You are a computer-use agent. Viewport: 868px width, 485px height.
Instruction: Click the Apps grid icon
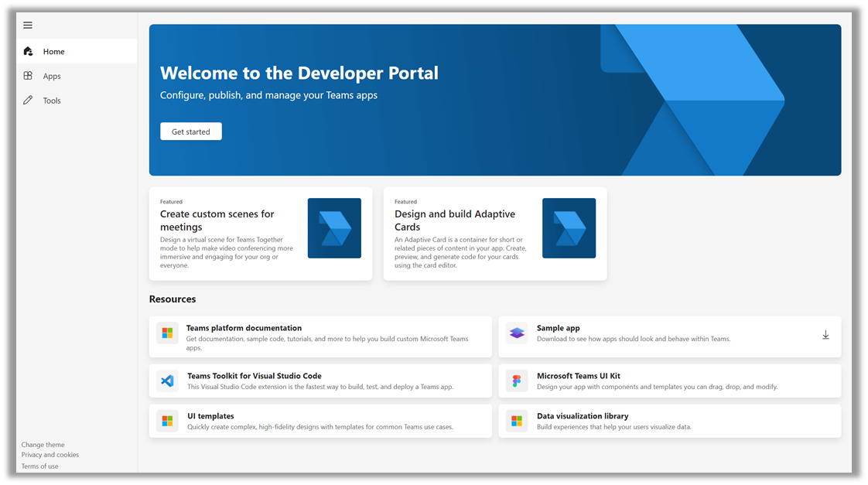coord(29,76)
